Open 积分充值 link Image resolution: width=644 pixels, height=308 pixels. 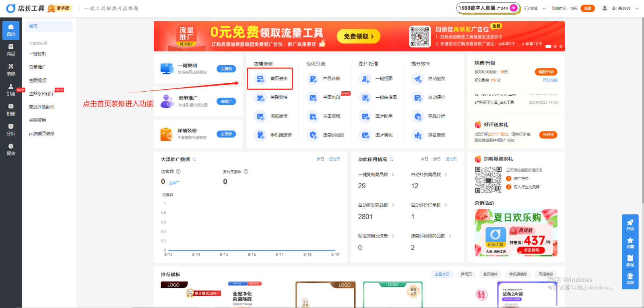tap(550, 80)
